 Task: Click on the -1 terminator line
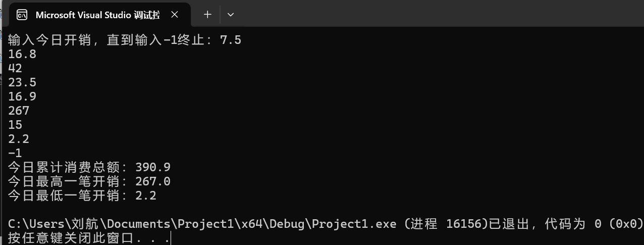click(15, 153)
